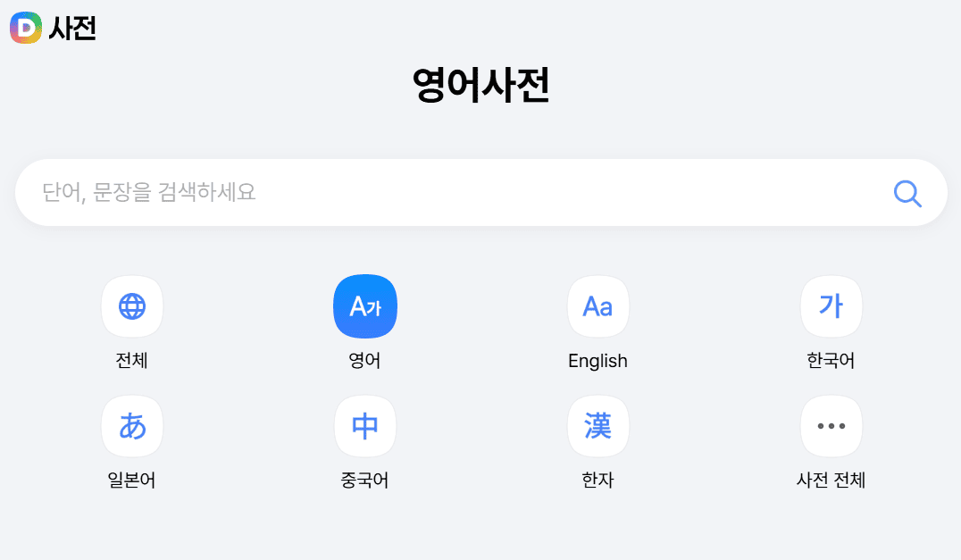Select the 영어 (A가) dictionary icon
The width and height of the screenshot is (961, 560).
click(x=364, y=306)
